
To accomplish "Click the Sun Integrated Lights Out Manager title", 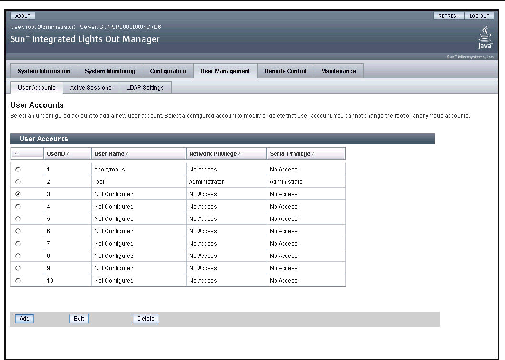I will pyautogui.click(x=85, y=39).
